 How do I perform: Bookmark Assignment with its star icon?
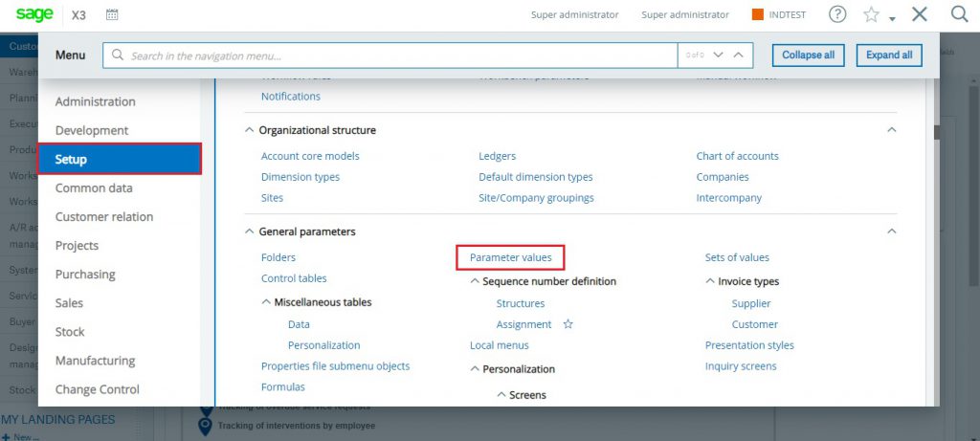(x=568, y=324)
